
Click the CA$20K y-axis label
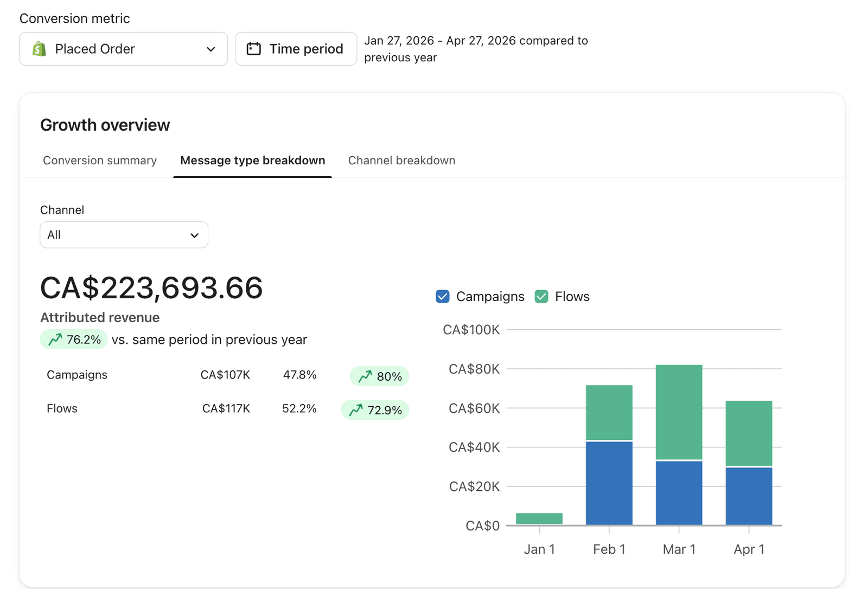click(x=474, y=486)
